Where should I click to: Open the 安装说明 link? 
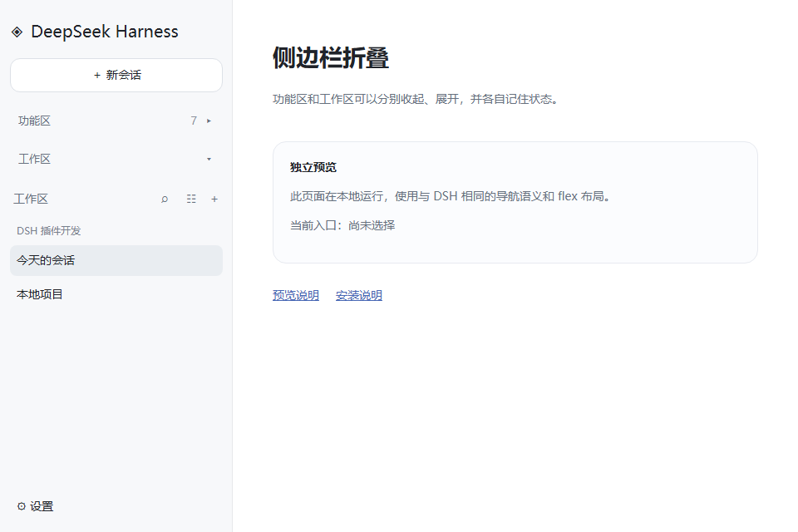click(359, 295)
